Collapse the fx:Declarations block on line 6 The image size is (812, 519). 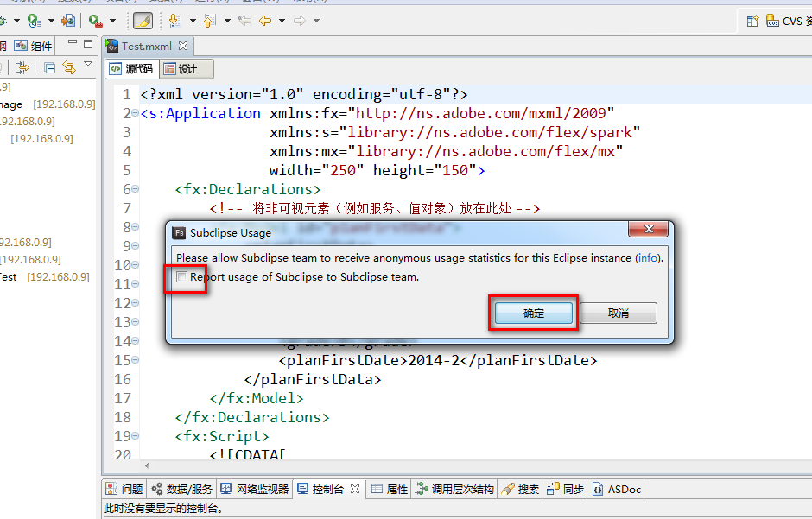[135, 189]
